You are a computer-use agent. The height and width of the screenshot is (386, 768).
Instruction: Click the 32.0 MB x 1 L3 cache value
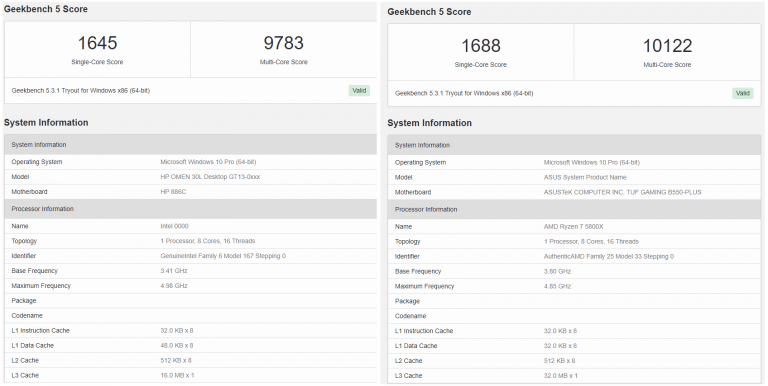coord(561,376)
